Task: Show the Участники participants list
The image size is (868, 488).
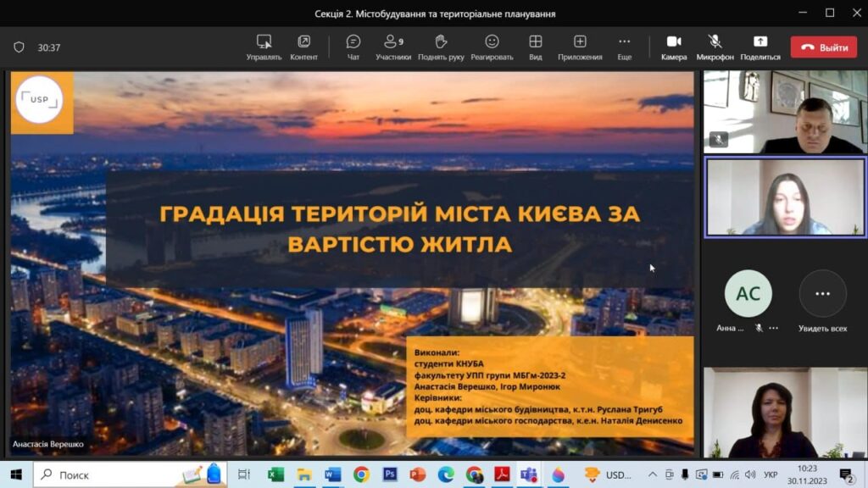Action: 393,47
